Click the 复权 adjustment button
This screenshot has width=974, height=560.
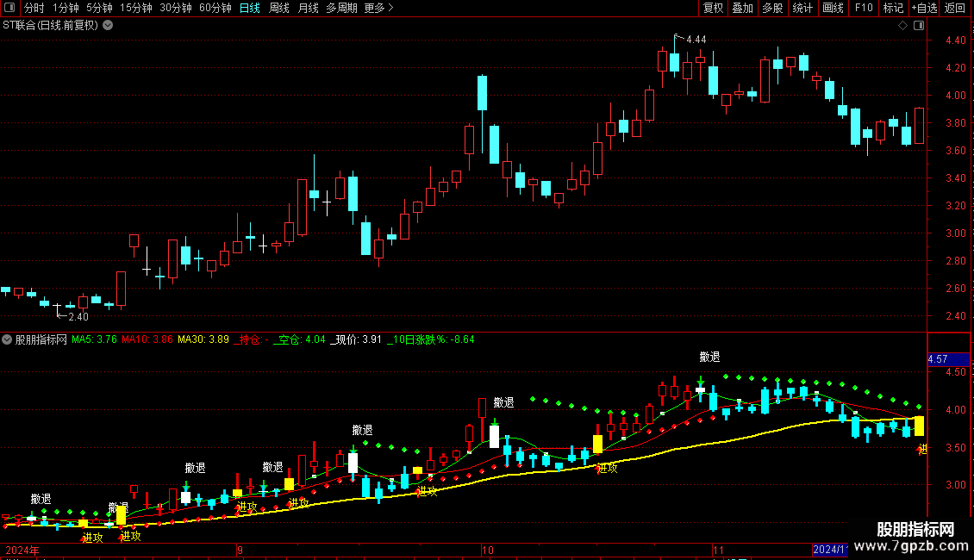713,8
